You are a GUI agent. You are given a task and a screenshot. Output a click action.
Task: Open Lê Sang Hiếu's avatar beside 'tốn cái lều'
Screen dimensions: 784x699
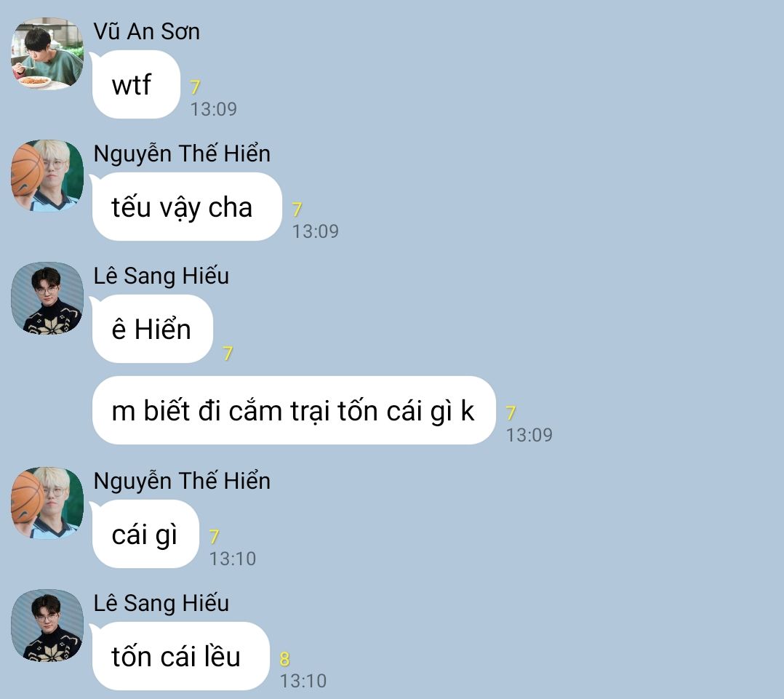coord(47,625)
